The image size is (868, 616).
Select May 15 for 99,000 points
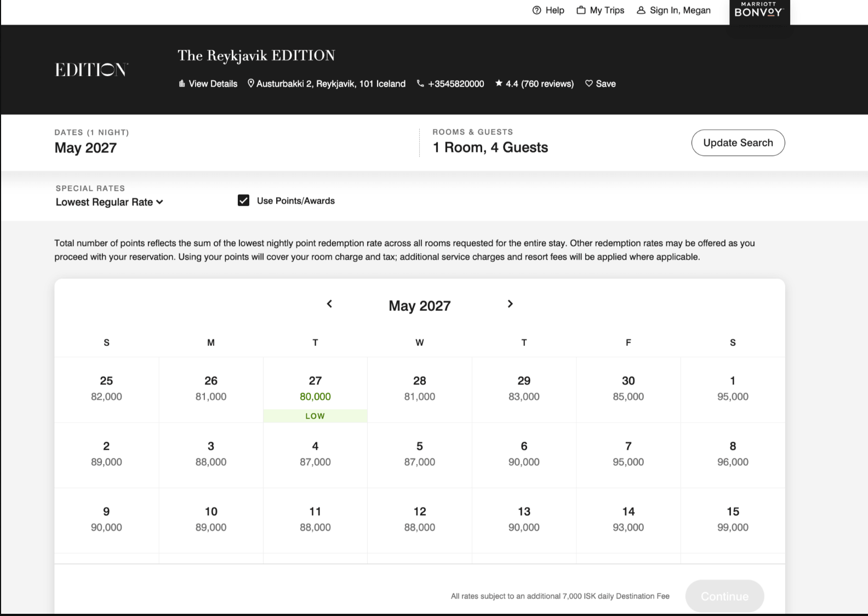click(733, 520)
